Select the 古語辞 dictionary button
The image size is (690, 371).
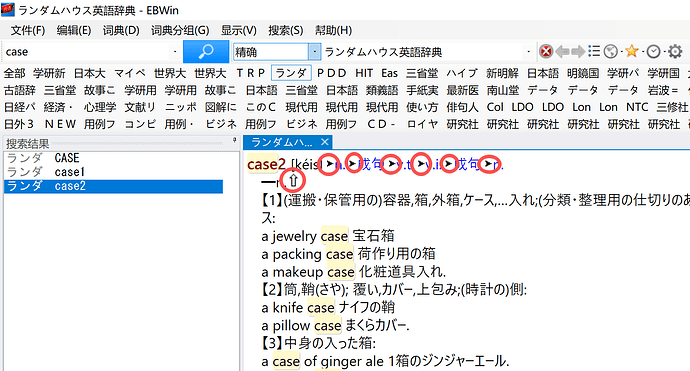click(19, 90)
